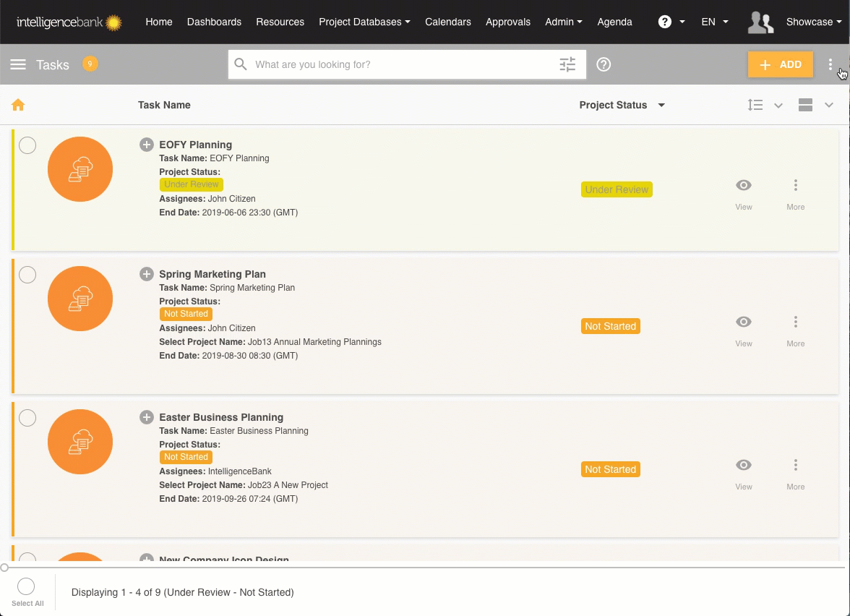Expand the Spring Marketing Plan plus icon
The width and height of the screenshot is (850, 616).
point(146,274)
